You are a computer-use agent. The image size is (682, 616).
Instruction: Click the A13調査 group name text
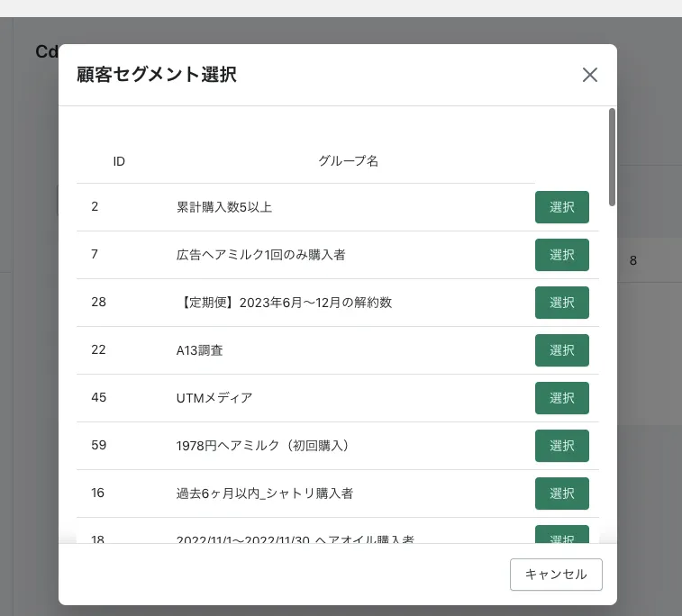point(200,350)
